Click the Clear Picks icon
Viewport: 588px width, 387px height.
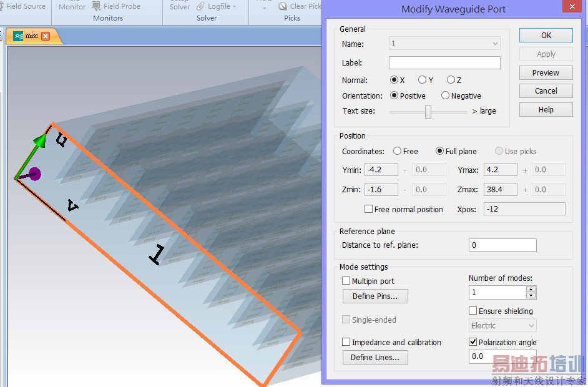[283, 6]
